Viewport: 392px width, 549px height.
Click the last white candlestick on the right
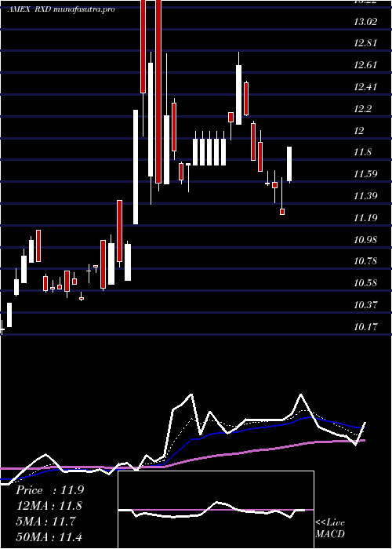pyautogui.click(x=289, y=164)
